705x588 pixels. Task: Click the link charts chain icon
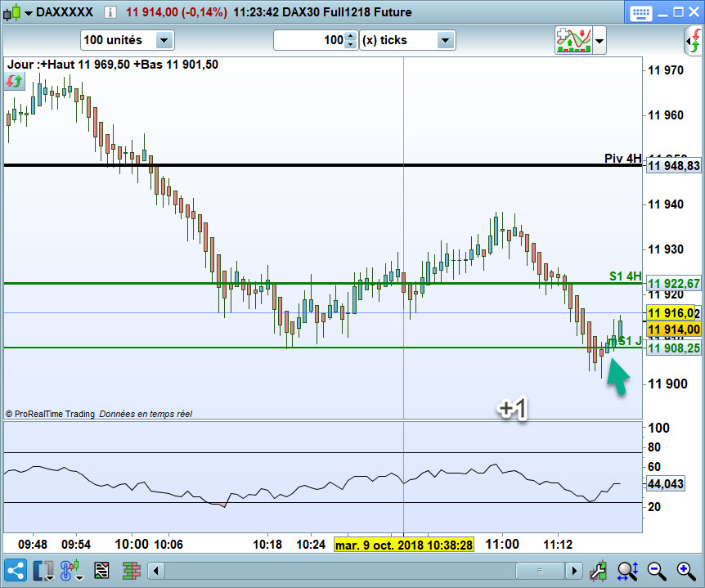tap(71, 571)
